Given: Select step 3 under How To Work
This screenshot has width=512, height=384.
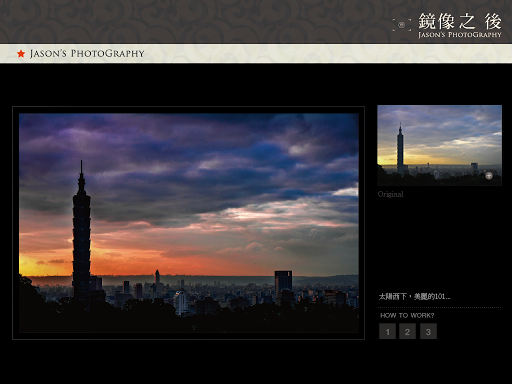Looking at the screenshot, I should click(428, 331).
